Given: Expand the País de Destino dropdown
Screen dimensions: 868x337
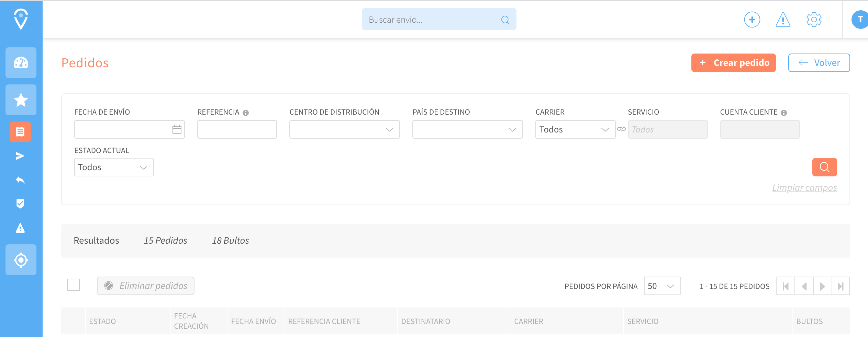Looking at the screenshot, I should point(467,129).
